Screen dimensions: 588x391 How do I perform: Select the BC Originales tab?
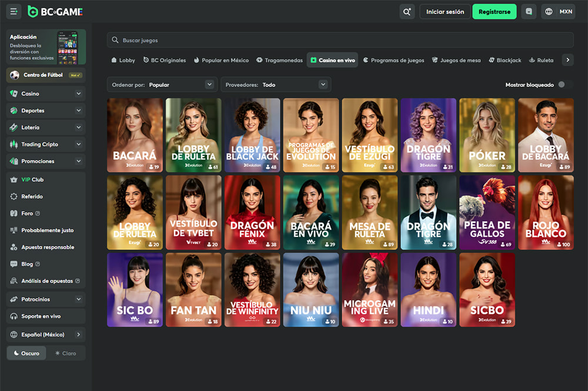(x=164, y=60)
